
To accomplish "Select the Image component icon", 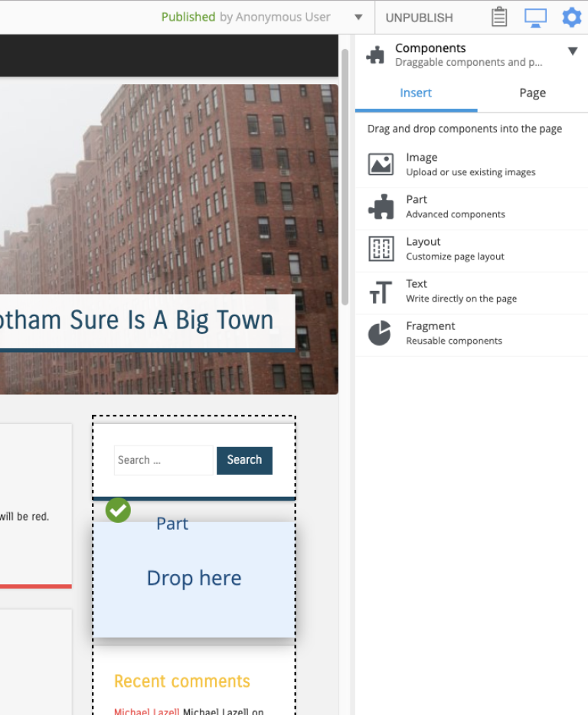I will click(x=381, y=164).
